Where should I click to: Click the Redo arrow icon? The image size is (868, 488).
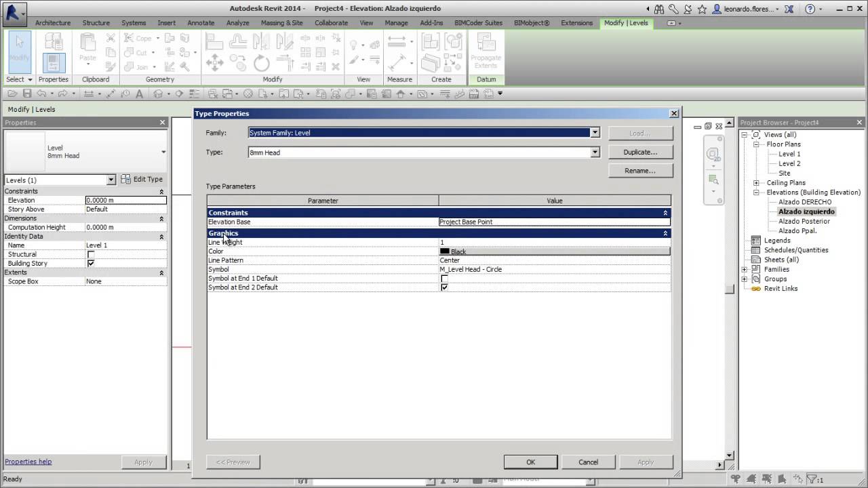[63, 94]
